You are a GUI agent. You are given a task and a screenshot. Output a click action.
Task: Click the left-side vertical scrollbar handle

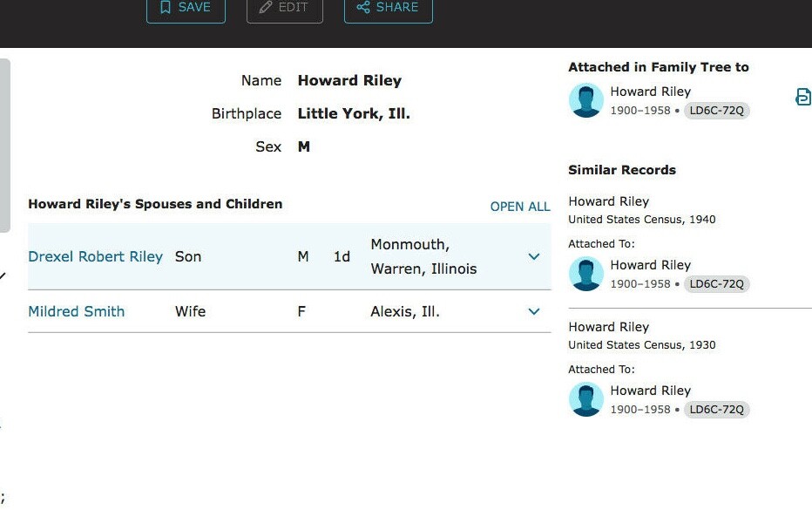tap(5, 145)
